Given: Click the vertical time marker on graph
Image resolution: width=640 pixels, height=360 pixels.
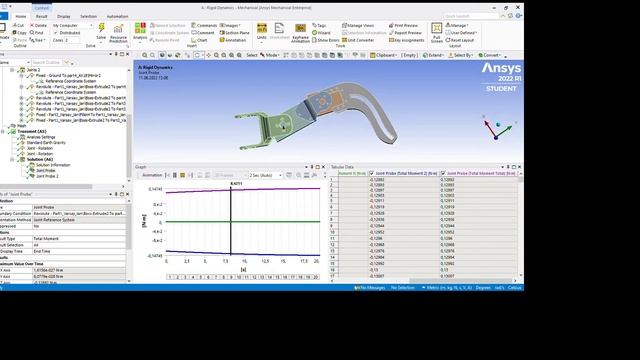Looking at the screenshot, I should pos(231,221).
